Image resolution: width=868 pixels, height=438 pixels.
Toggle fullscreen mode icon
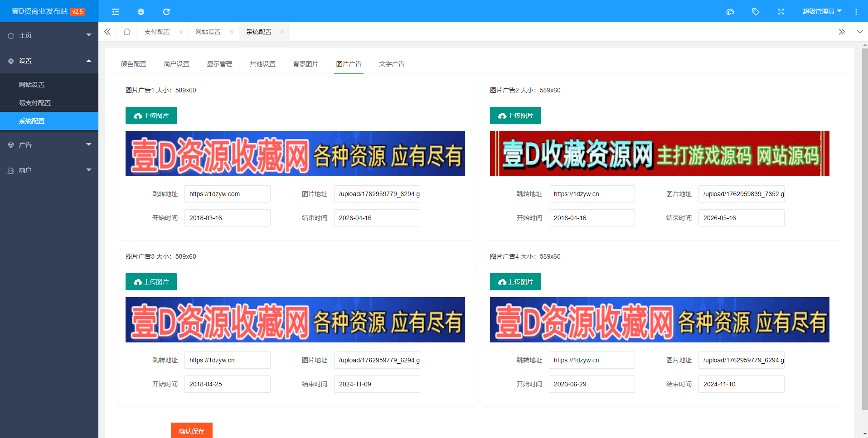click(781, 12)
